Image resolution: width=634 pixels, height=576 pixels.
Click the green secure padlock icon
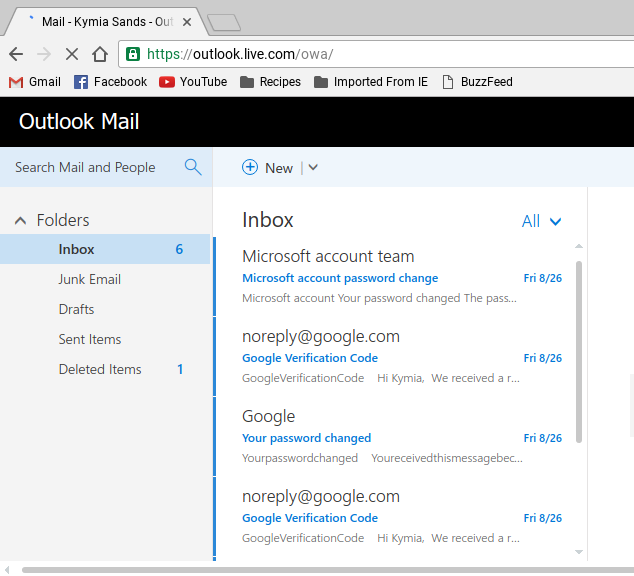133,54
